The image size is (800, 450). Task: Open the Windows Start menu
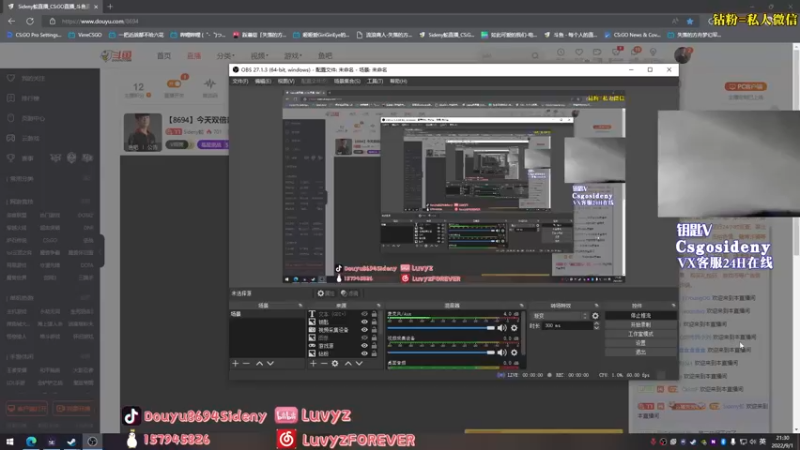point(10,441)
